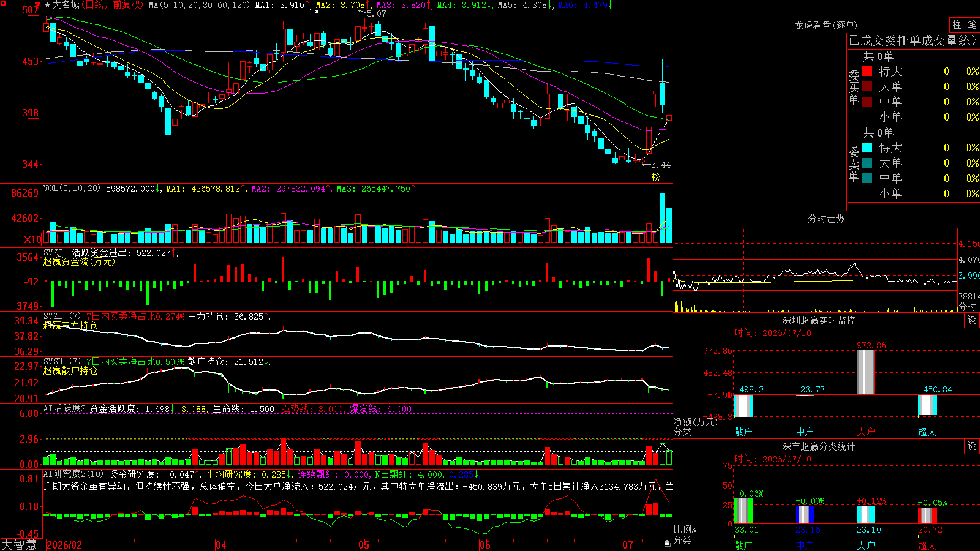Click the cyan 特大 sell-order swatch
Image resolution: width=980 pixels, height=551 pixels.
pos(867,148)
